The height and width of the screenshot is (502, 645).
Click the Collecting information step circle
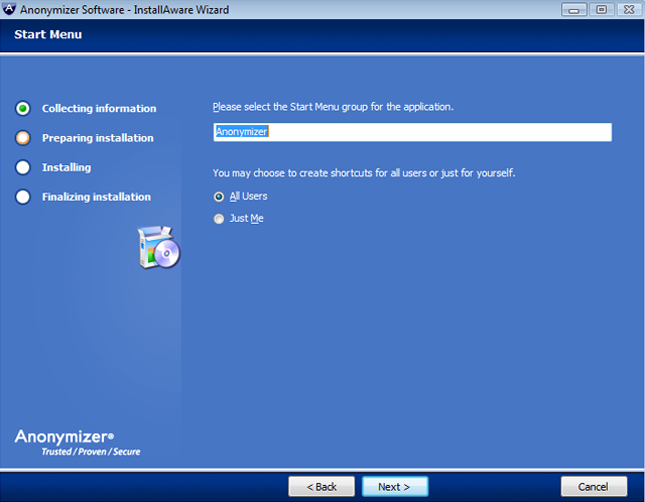[23, 108]
